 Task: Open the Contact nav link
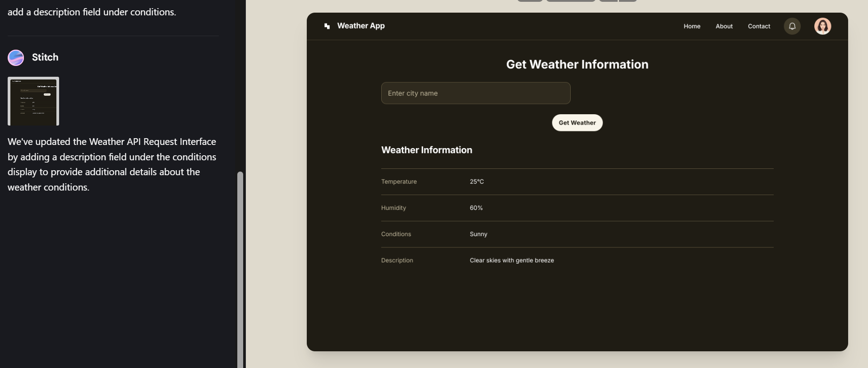759,26
